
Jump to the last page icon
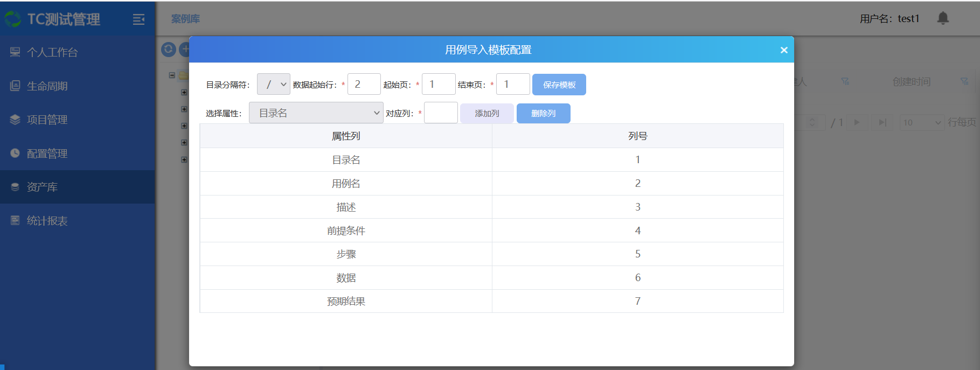882,122
